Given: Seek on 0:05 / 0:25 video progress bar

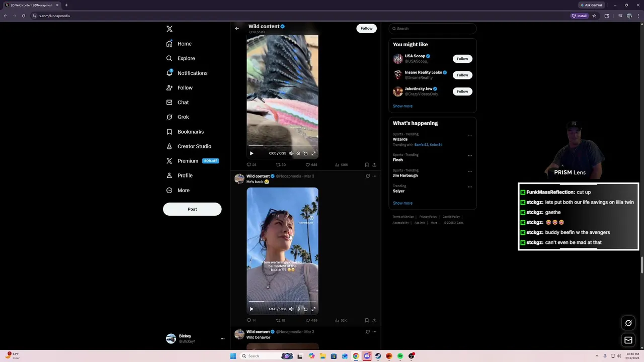Looking at the screenshot, I should point(282,146).
